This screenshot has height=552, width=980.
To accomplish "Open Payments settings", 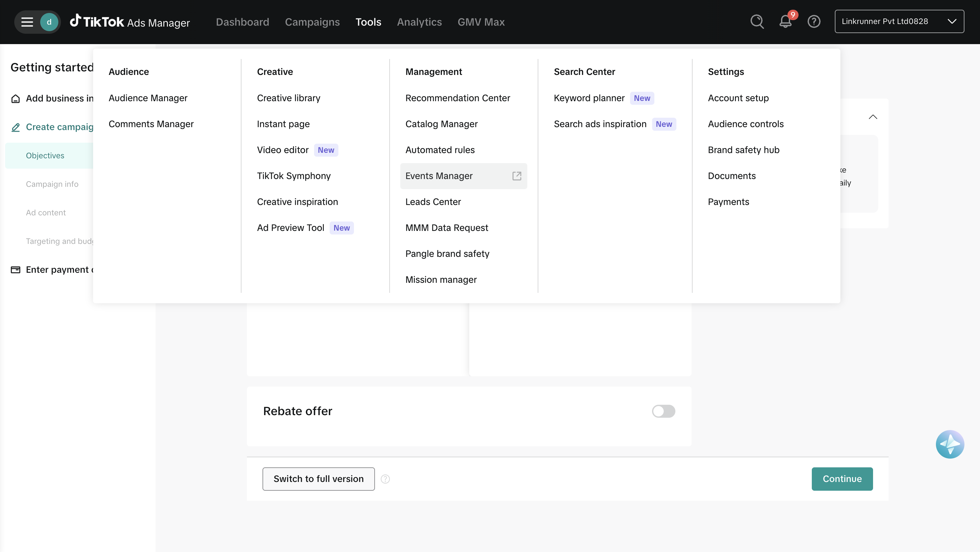I will [728, 202].
